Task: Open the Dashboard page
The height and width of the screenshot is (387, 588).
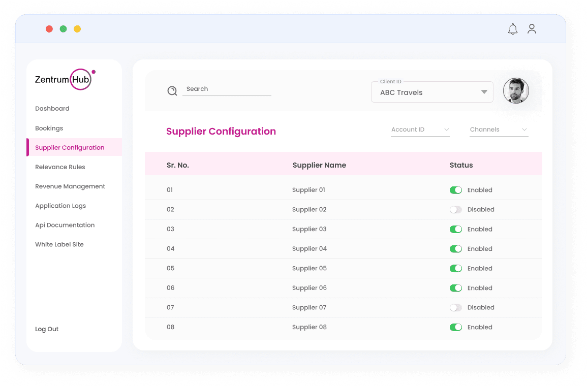Action: (x=52, y=108)
